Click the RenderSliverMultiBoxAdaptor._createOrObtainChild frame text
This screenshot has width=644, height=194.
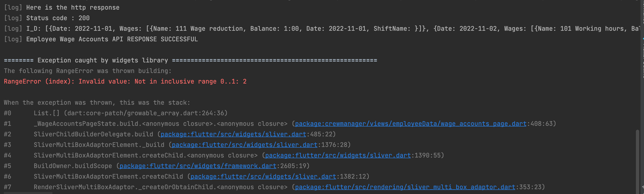(x=160, y=187)
